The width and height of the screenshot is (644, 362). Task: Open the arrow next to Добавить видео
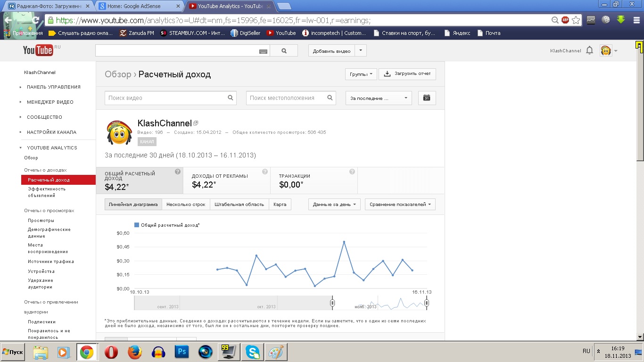pos(361,51)
